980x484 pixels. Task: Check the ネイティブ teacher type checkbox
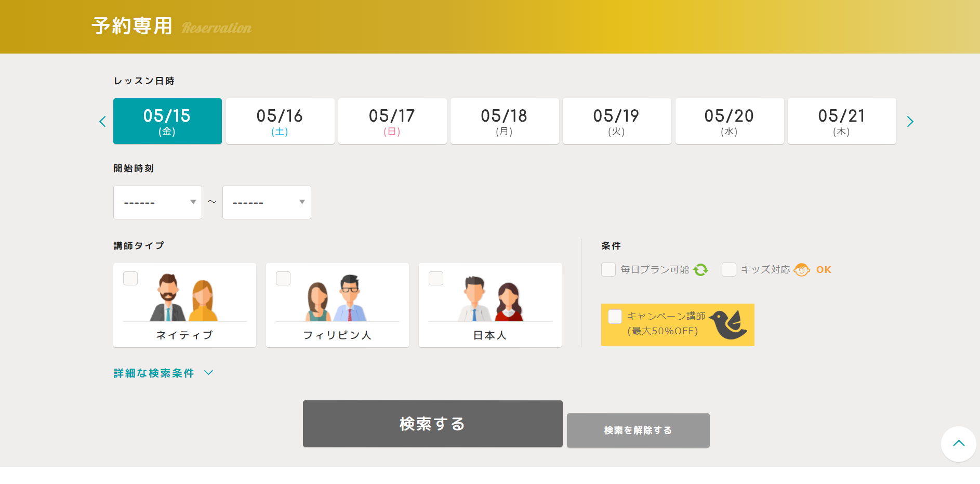pos(130,278)
